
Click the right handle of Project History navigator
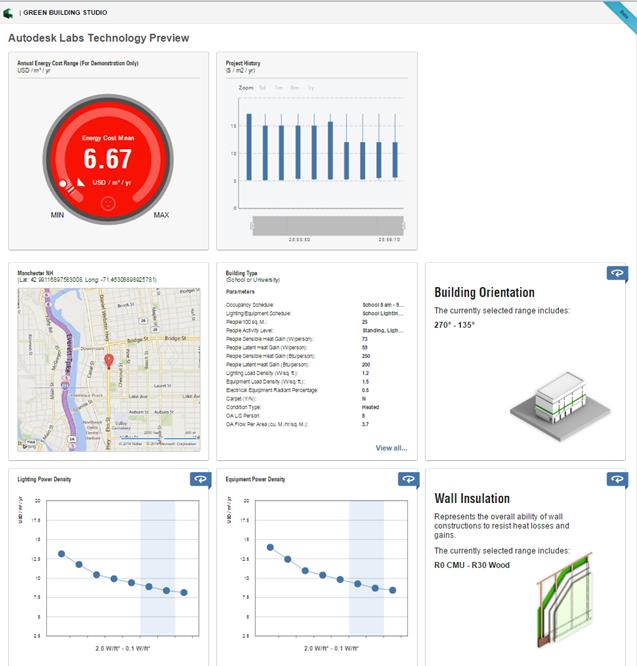[403, 226]
